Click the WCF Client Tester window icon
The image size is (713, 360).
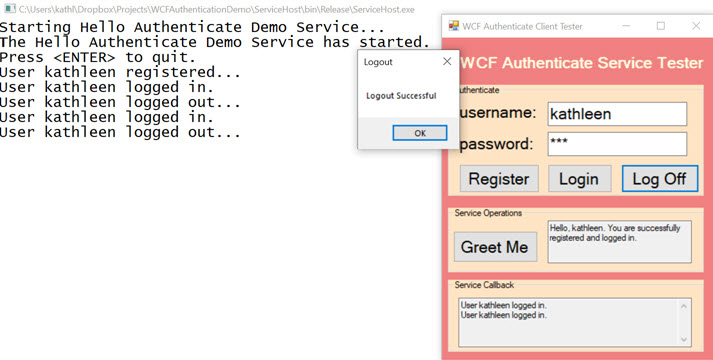tap(453, 26)
